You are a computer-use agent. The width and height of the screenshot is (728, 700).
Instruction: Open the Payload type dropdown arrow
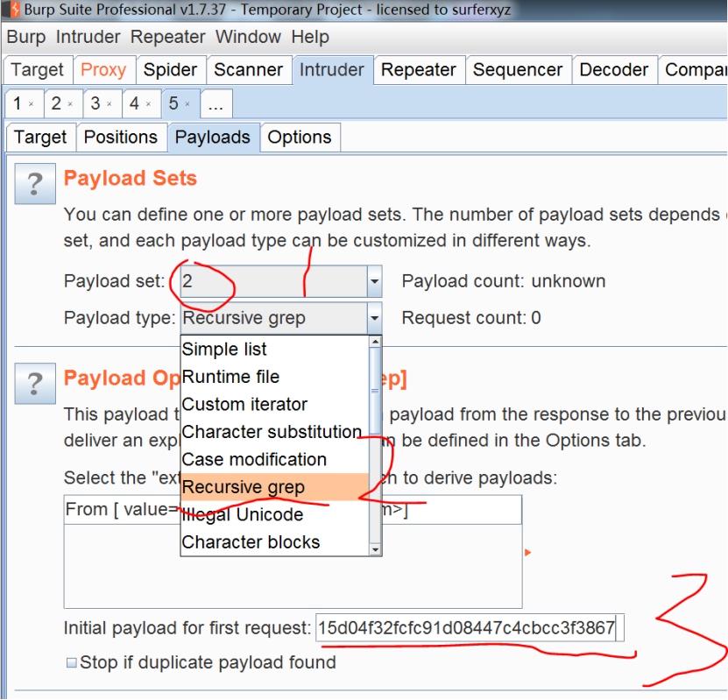point(374,318)
